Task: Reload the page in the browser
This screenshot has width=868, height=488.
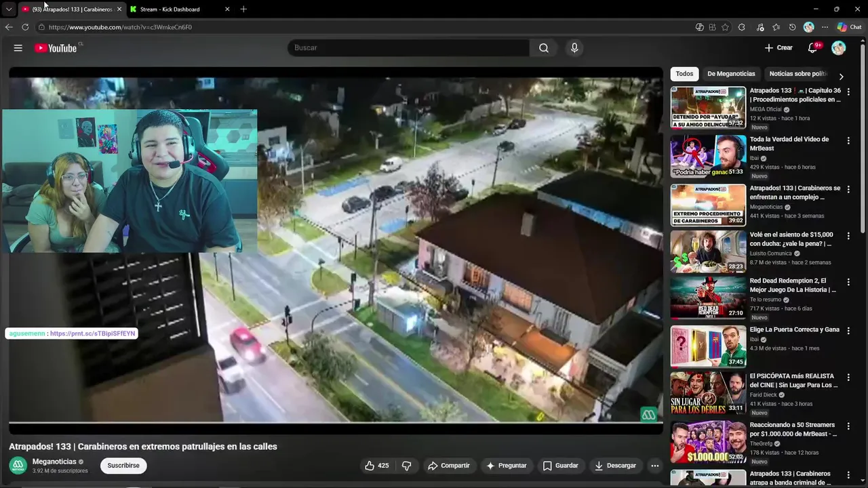Action: (25, 27)
